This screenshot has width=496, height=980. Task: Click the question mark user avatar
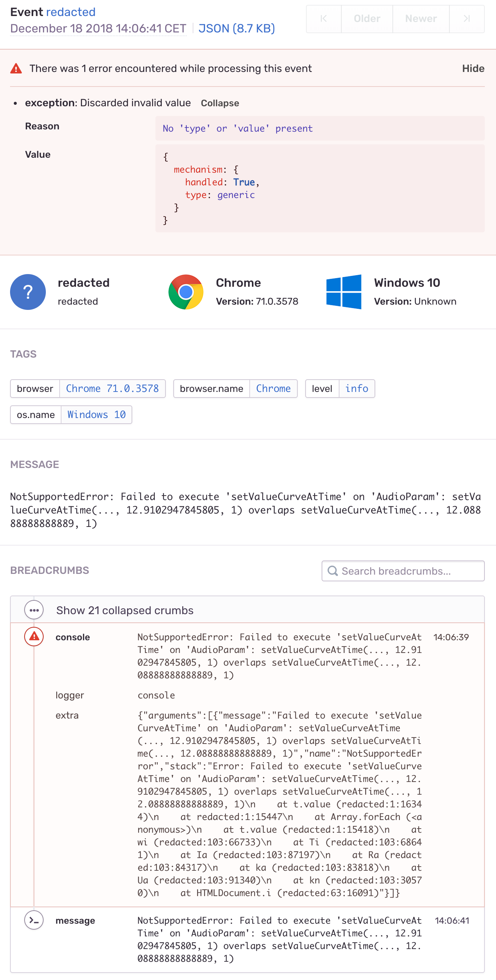point(28,292)
